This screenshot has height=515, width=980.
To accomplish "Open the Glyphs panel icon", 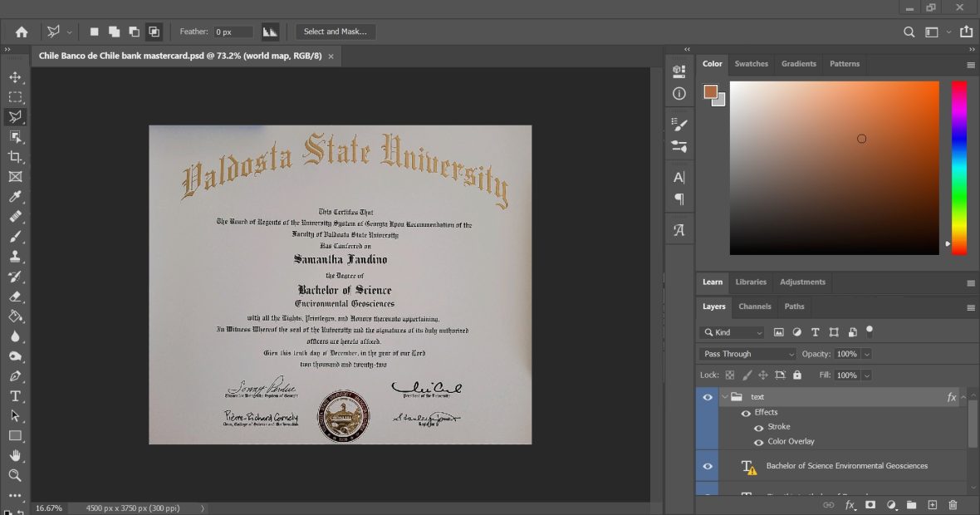I will 679,230.
